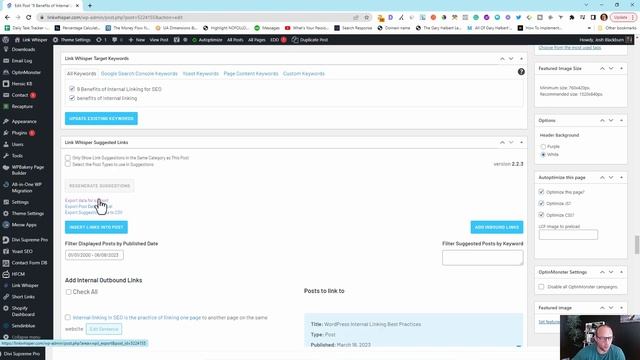Focus Filter Suggested Posts by Keyword field
The width and height of the screenshot is (640, 360).
[x=482, y=258]
